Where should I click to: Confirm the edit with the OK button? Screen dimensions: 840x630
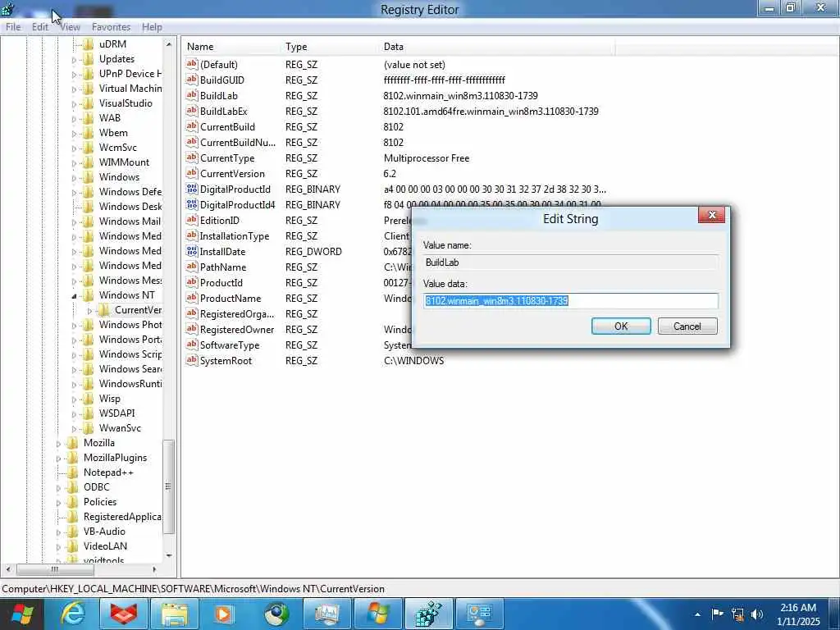pos(621,326)
